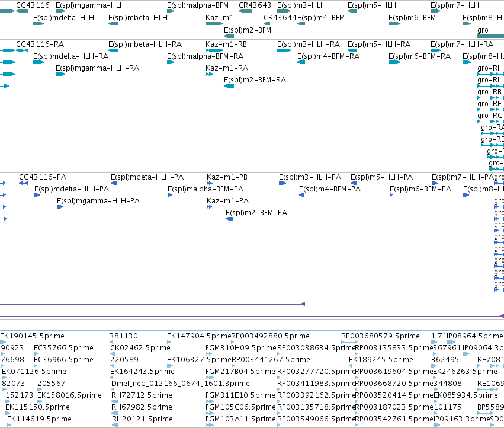Click the E(spl)m3-HLH gene label
The width and height of the screenshot is (504, 428).
pyautogui.click(x=301, y=5)
